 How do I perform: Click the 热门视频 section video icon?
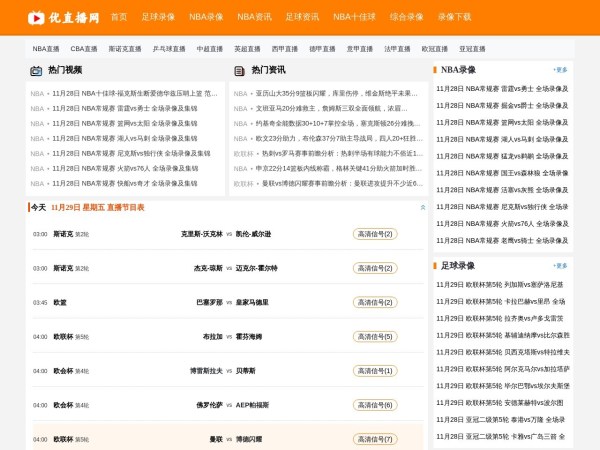[36, 71]
